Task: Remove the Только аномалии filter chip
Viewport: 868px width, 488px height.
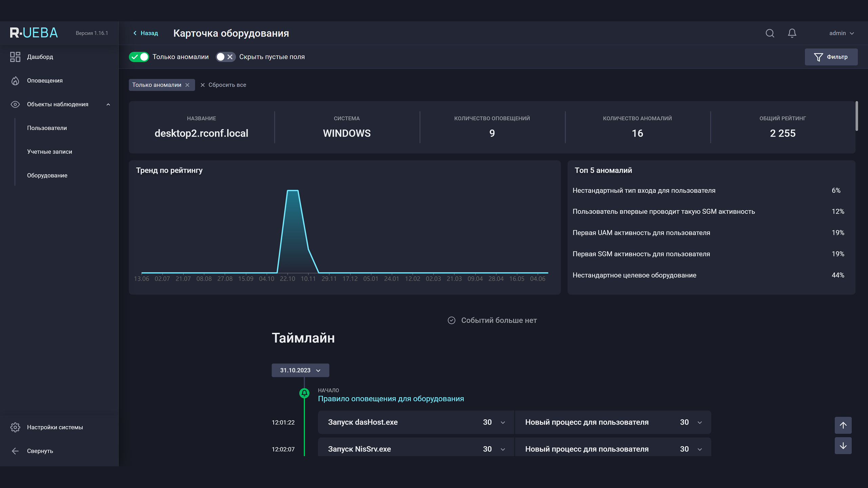Action: click(187, 85)
